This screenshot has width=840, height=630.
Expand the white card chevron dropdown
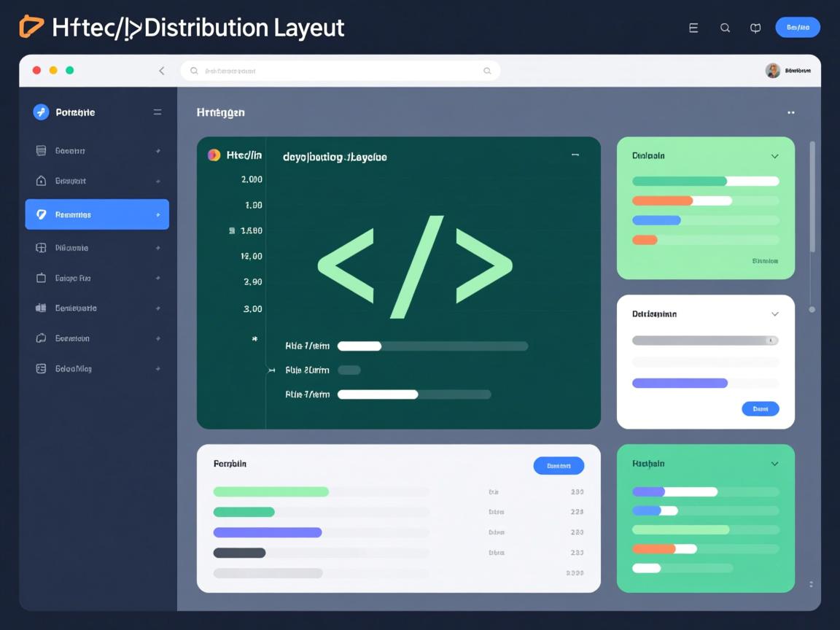point(774,314)
